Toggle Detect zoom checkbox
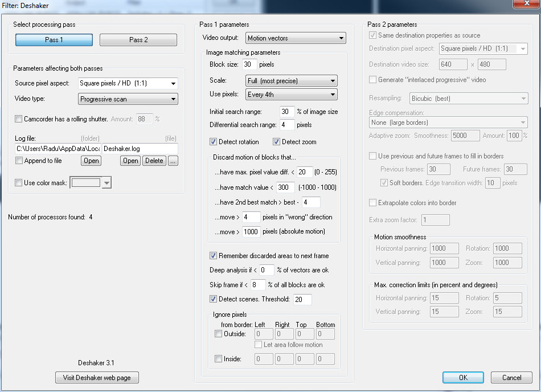Screen dimensions: 541x392 (276, 142)
